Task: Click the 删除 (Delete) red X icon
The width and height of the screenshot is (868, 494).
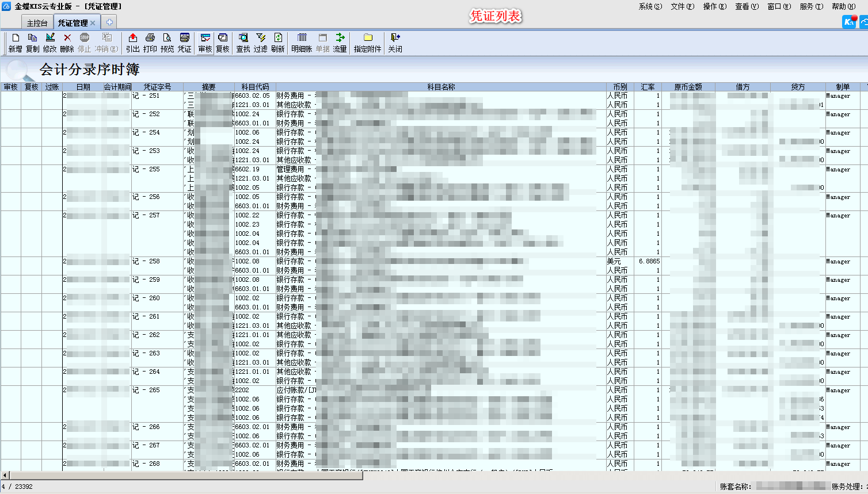Action: click(x=67, y=42)
